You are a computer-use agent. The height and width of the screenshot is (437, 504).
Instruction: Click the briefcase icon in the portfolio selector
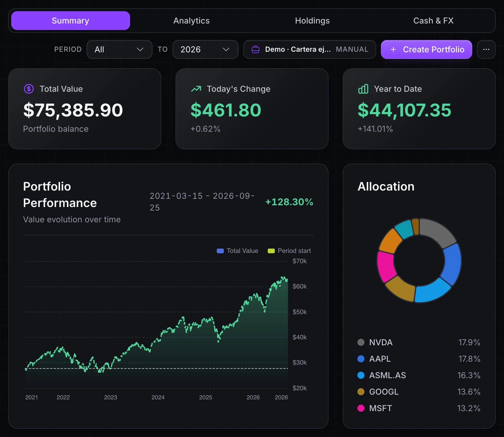(256, 49)
